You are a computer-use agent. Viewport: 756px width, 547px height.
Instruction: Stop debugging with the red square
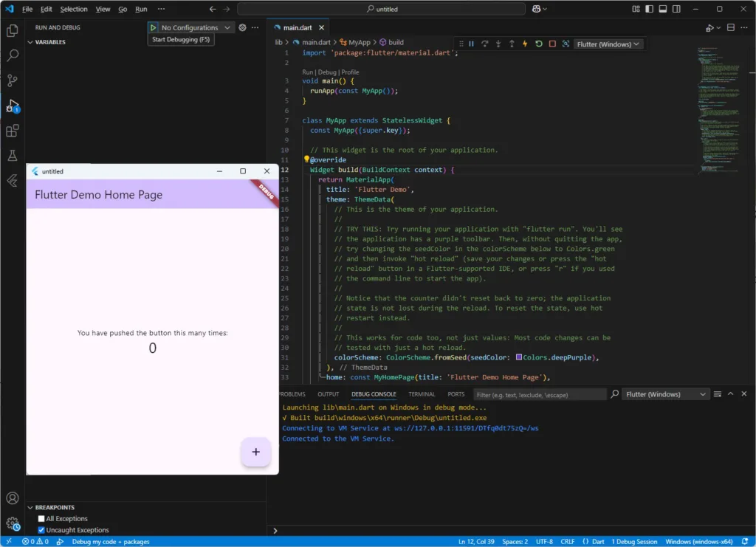(552, 44)
